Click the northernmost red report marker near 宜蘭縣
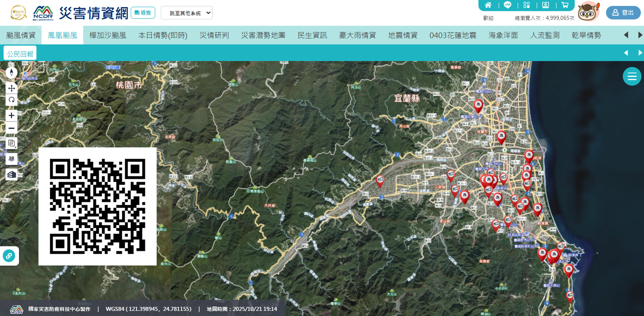Screen dimensions: 644x316 pos(478,106)
